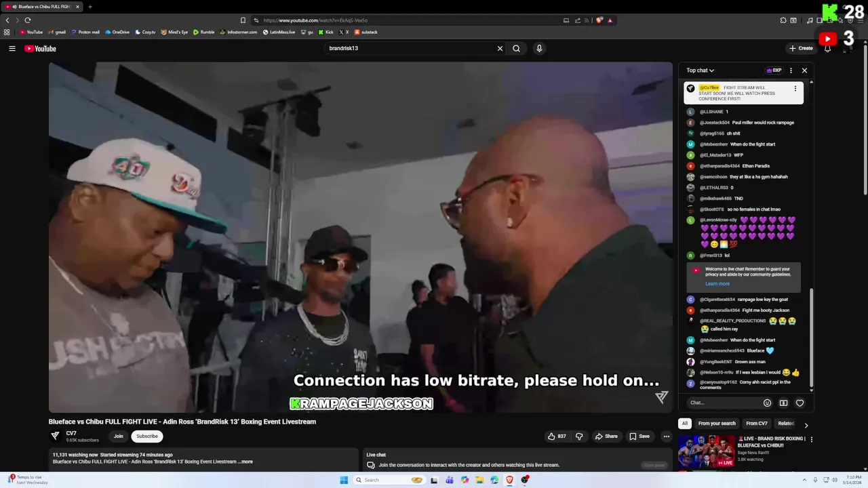
Task: Click the @Joestack504 chat username
Action: 715,123
